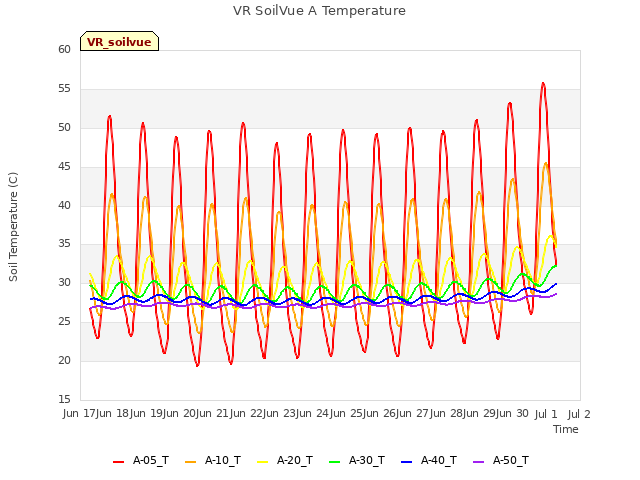Click the orange peak near Jul 1
The image size is (640, 480).
(546, 163)
